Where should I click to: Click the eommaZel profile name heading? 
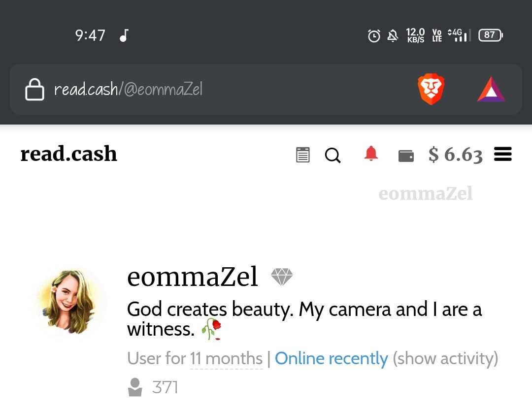[x=193, y=277]
